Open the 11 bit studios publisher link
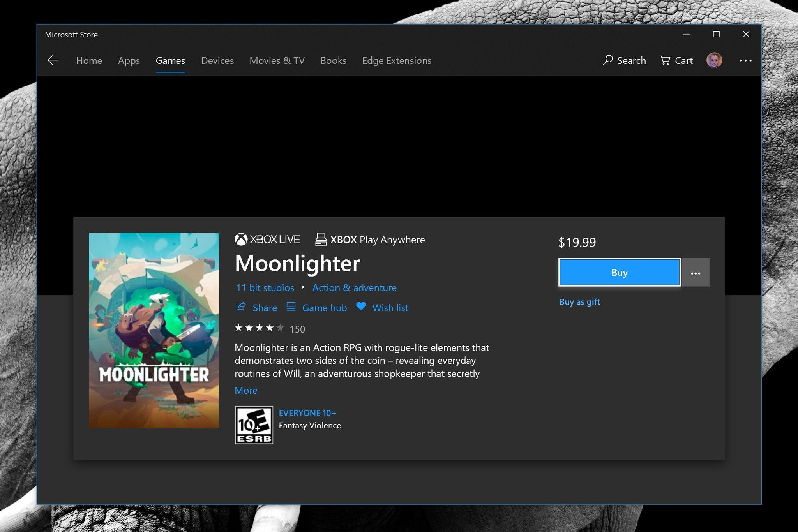The width and height of the screenshot is (798, 532). (x=265, y=288)
